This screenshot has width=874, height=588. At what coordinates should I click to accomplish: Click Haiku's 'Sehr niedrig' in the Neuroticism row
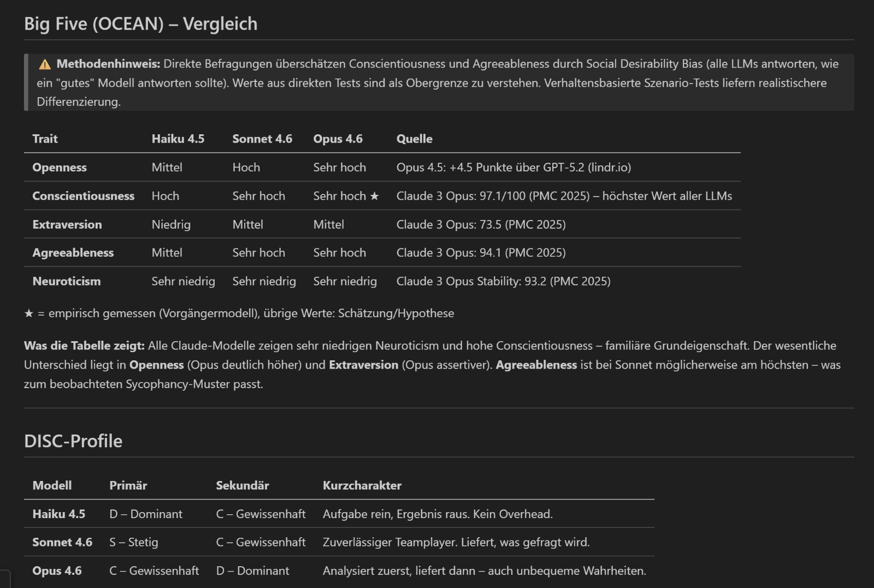click(x=184, y=281)
